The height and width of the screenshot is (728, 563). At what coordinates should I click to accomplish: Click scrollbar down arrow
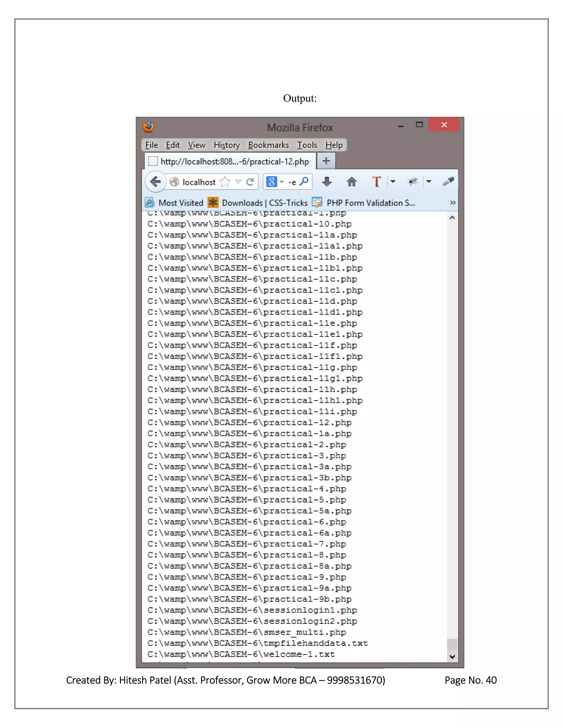pos(452,657)
